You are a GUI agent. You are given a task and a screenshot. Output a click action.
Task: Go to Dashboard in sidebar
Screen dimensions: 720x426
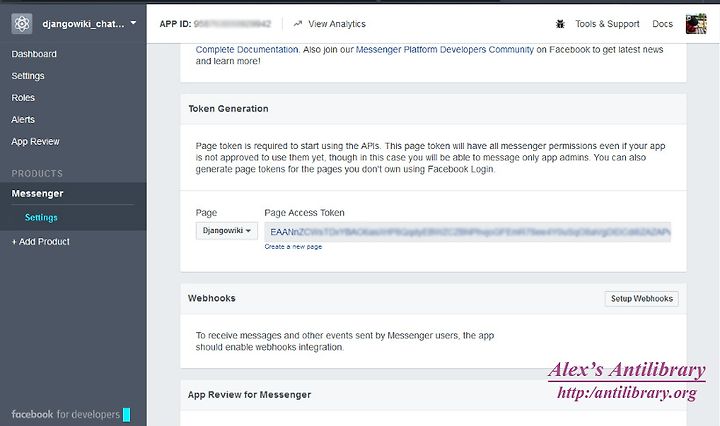[34, 54]
